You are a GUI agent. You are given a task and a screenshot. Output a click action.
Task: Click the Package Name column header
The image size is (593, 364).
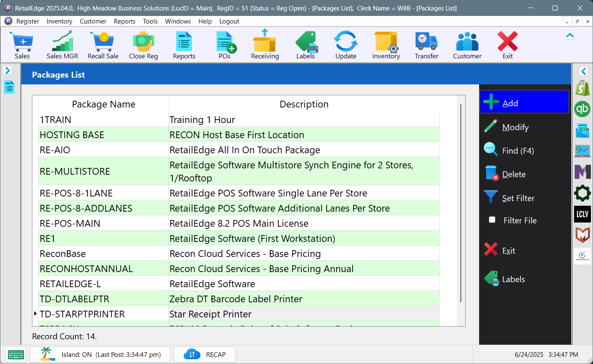click(103, 104)
